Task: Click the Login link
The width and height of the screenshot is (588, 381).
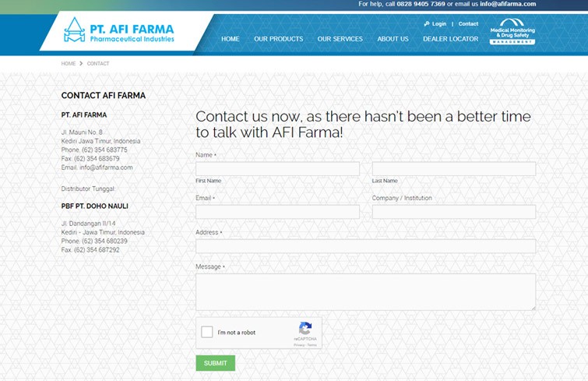Action: coord(439,23)
